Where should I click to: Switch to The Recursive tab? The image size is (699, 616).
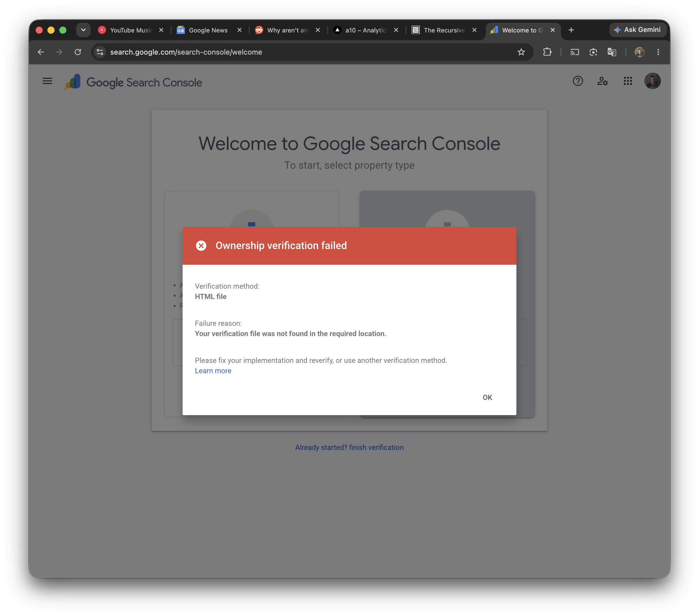pos(443,30)
